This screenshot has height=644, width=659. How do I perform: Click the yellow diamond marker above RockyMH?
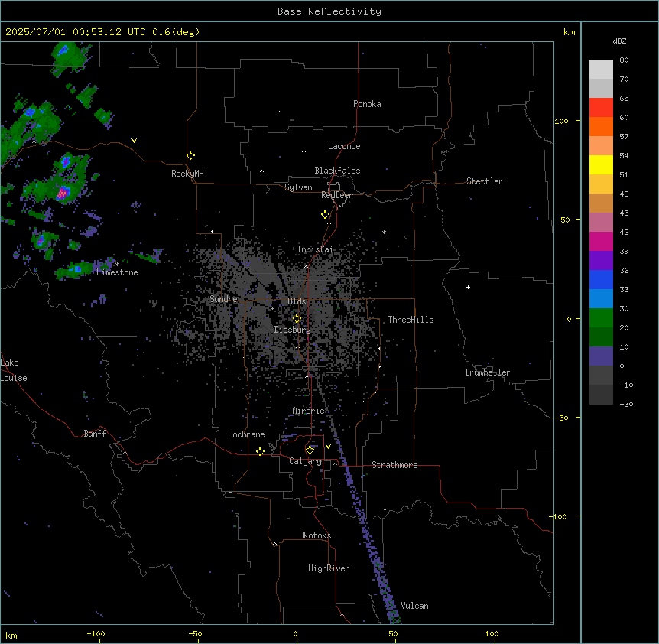pyautogui.click(x=190, y=156)
